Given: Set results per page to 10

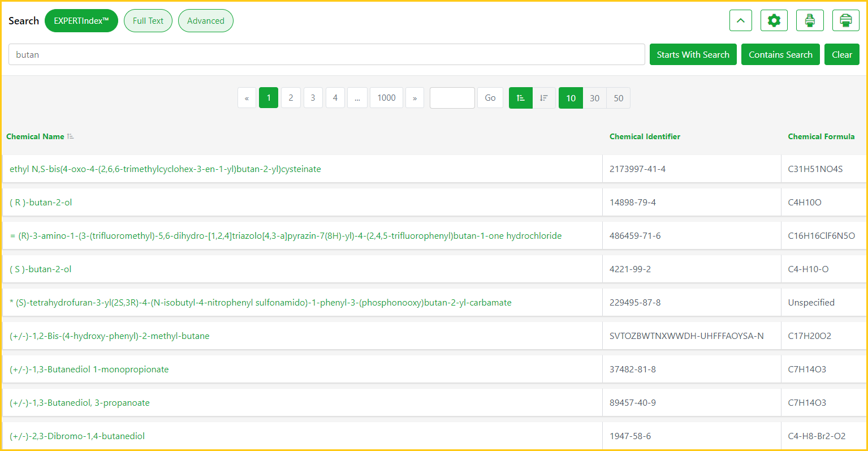Looking at the screenshot, I should 571,98.
